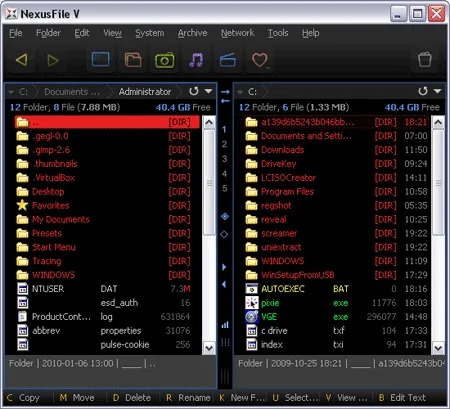Open the green camera Pictures toolbar icon
The image size is (450, 409).
tap(165, 60)
